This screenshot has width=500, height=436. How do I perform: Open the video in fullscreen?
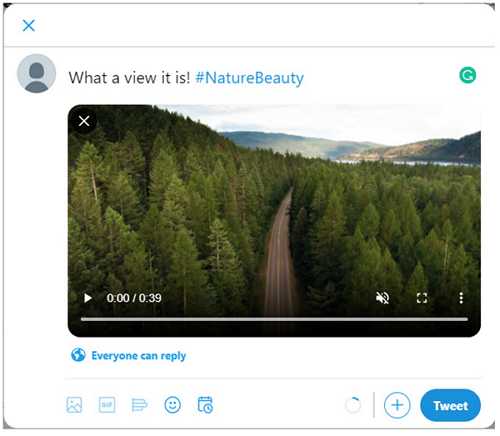[x=422, y=298]
